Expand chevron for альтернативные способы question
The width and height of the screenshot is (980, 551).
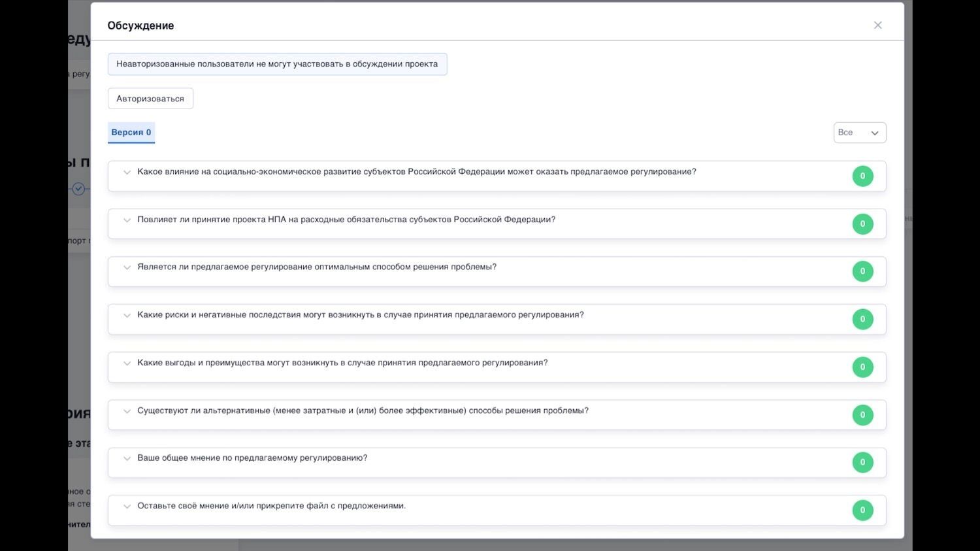[127, 411]
